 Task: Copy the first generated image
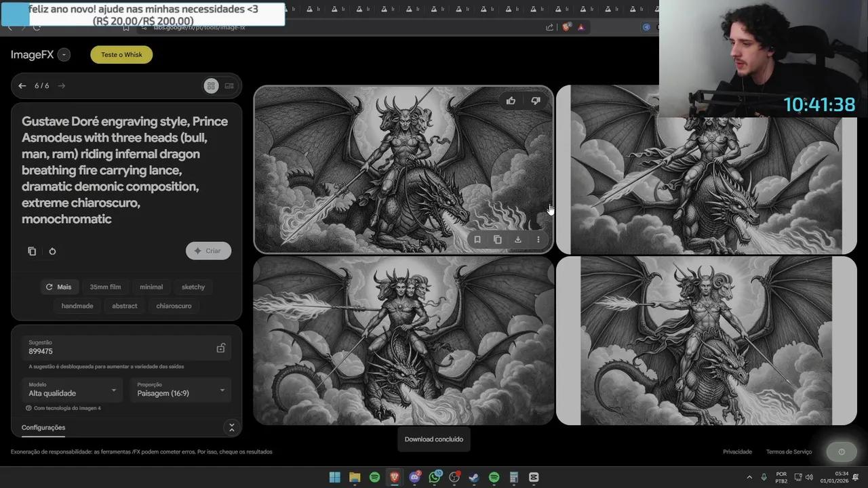click(x=498, y=239)
